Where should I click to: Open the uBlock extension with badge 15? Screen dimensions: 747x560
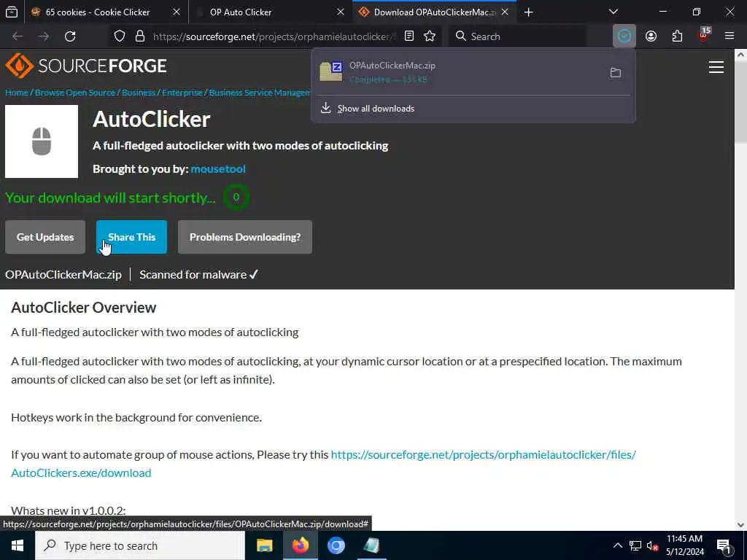coord(704,35)
